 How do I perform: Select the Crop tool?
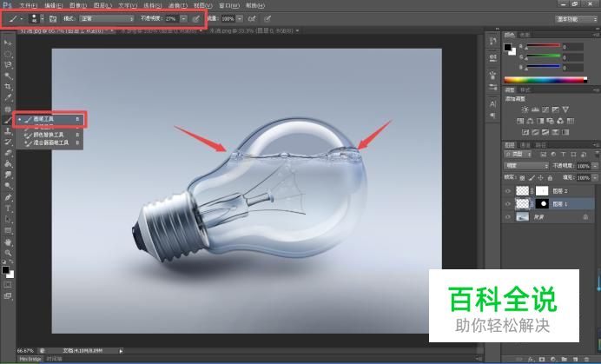(x=8, y=87)
